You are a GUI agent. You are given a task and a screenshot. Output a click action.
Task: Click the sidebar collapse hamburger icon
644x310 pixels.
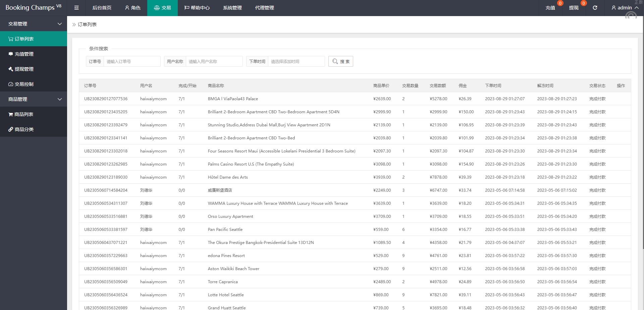[x=76, y=8]
